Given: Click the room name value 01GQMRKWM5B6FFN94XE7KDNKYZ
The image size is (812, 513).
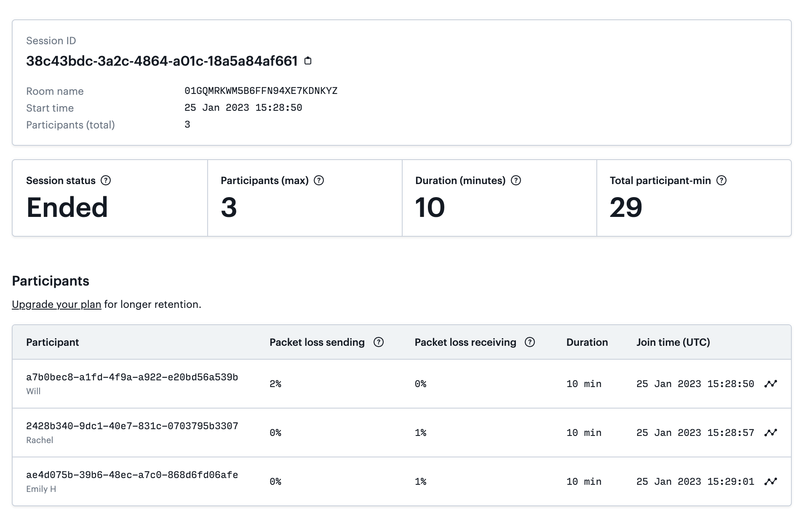Looking at the screenshot, I should (260, 91).
